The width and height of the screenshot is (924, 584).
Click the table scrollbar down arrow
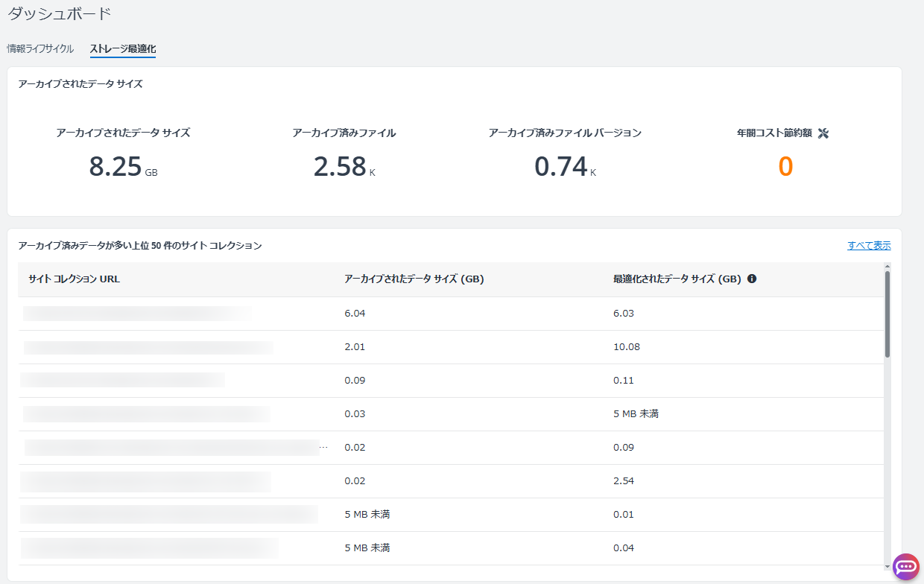pos(887,566)
